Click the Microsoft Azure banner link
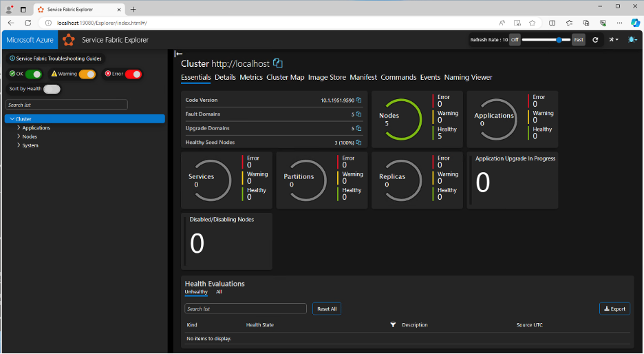The image size is (644, 354). (30, 40)
